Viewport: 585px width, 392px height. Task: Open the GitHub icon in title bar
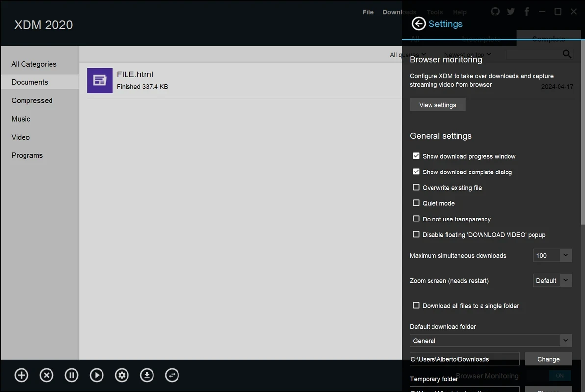pos(495,12)
